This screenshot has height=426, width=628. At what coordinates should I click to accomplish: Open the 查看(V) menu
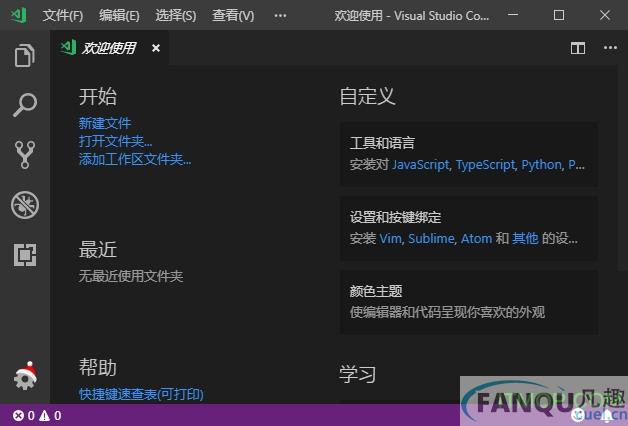[x=233, y=16]
